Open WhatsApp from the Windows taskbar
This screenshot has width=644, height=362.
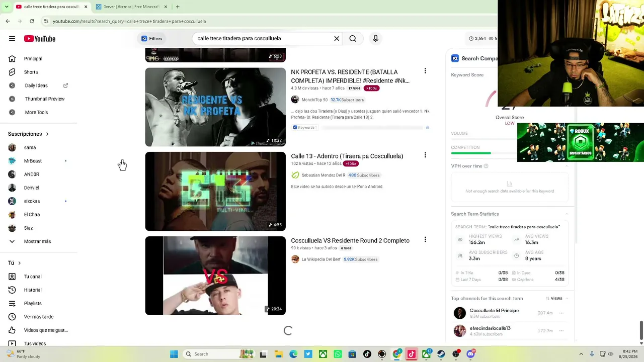point(338,354)
